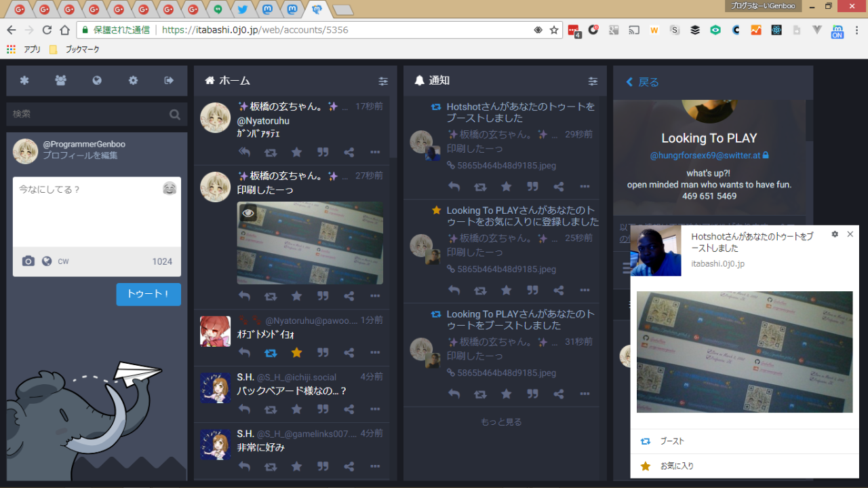The width and height of the screenshot is (868, 488).
Task: Toggle visibility of the home post image
Action: 248,213
